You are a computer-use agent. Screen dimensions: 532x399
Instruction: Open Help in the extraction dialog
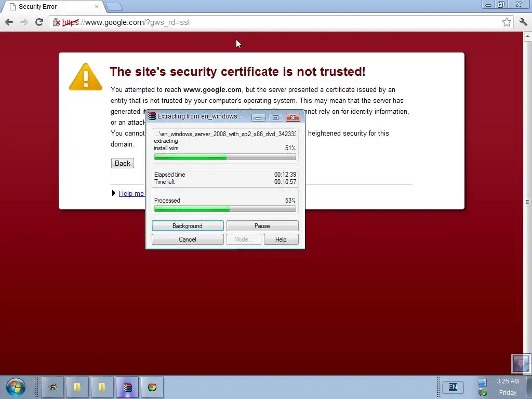click(x=281, y=240)
